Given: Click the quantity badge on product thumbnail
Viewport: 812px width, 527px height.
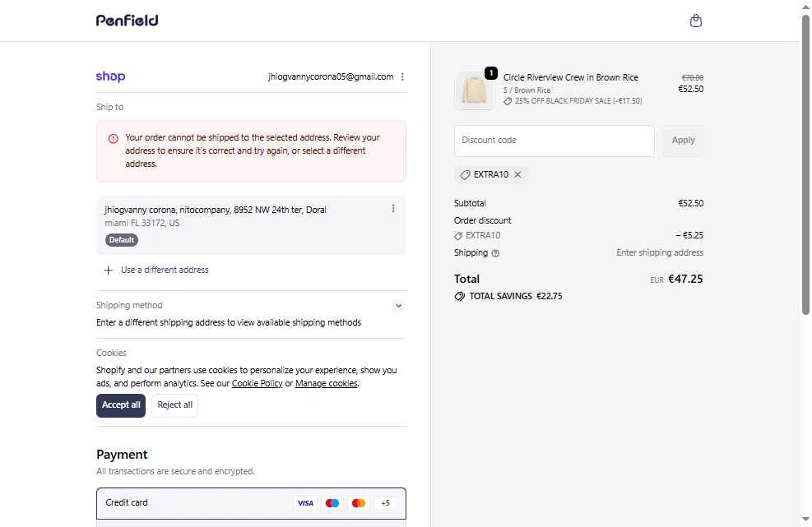Looking at the screenshot, I should pos(490,73).
